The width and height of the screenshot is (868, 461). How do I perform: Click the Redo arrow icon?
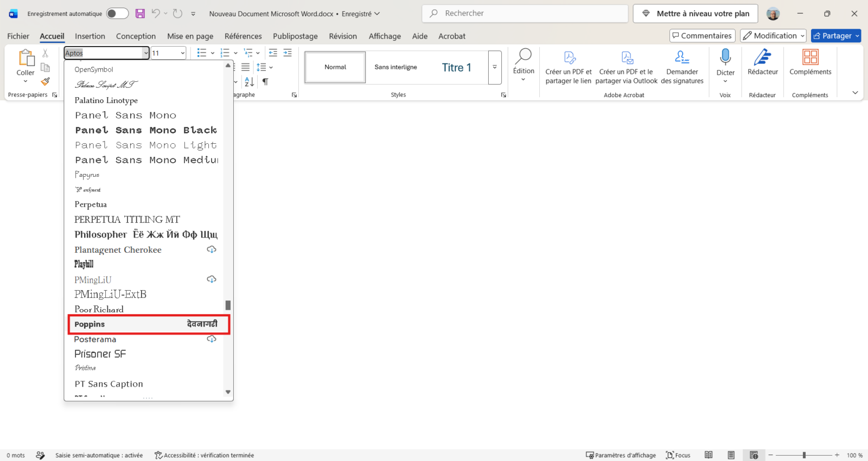coord(177,14)
